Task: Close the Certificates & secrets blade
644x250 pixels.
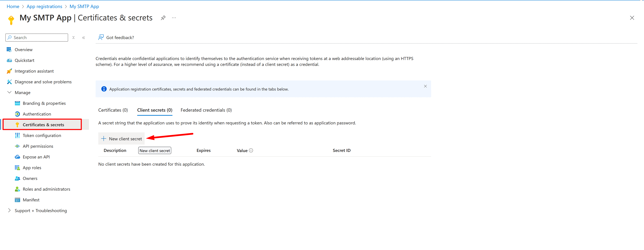Action: click(x=632, y=18)
